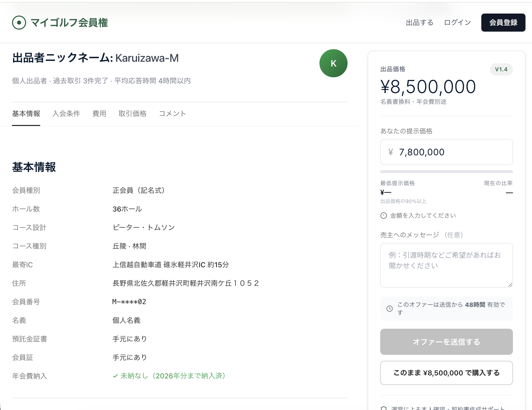The height and width of the screenshot is (410, 532).
Task: Click the マイゴルフ会員権 logo icon
Action: [19, 23]
